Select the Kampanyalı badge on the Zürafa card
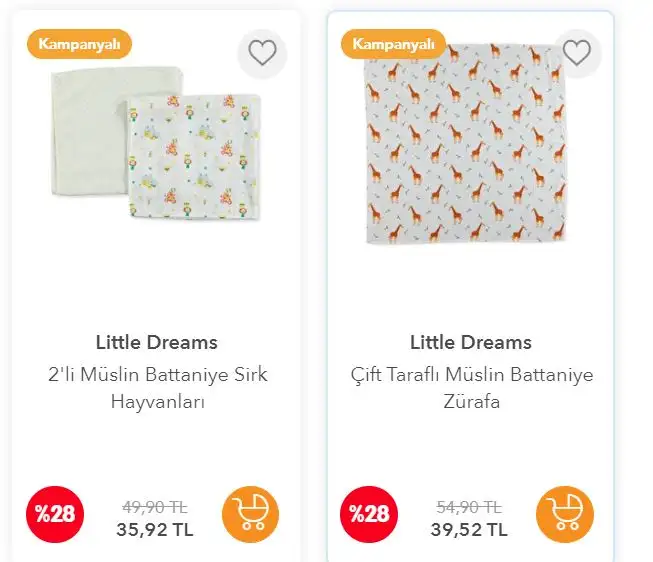This screenshot has width=653, height=562. 393,44
